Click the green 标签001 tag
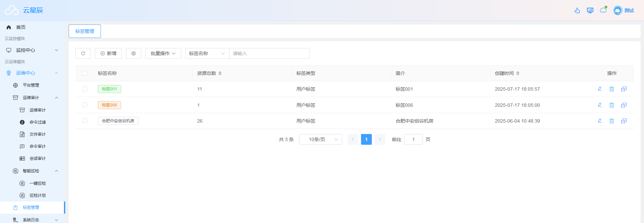The image size is (644, 223). (109, 89)
